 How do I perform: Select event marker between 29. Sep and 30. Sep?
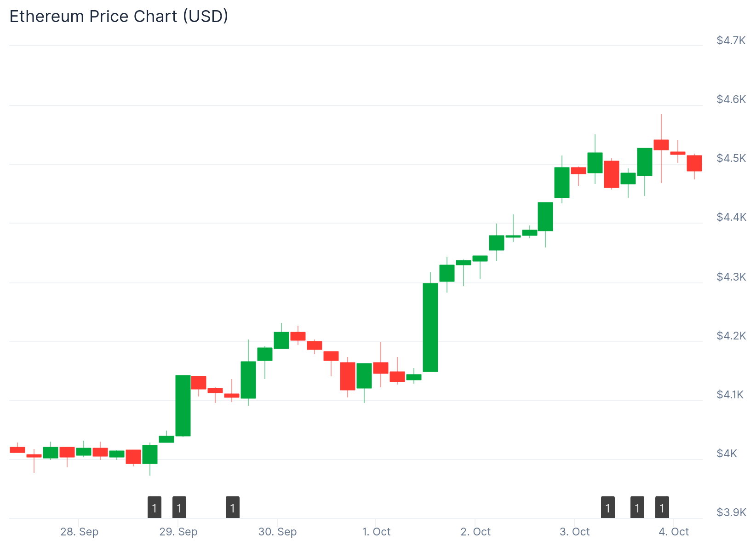pyautogui.click(x=233, y=507)
